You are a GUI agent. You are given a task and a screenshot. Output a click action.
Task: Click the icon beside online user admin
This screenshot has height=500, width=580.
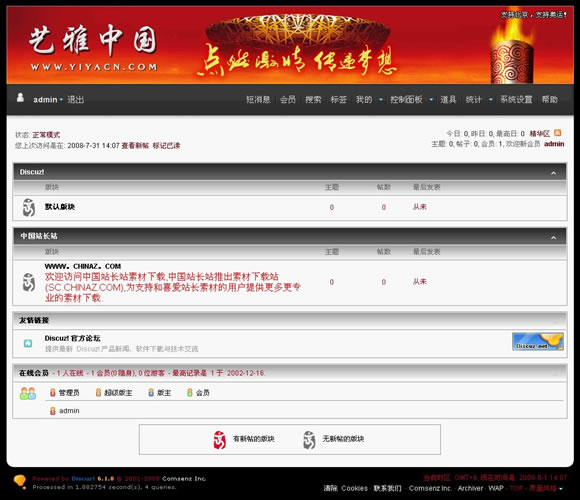[x=53, y=411]
